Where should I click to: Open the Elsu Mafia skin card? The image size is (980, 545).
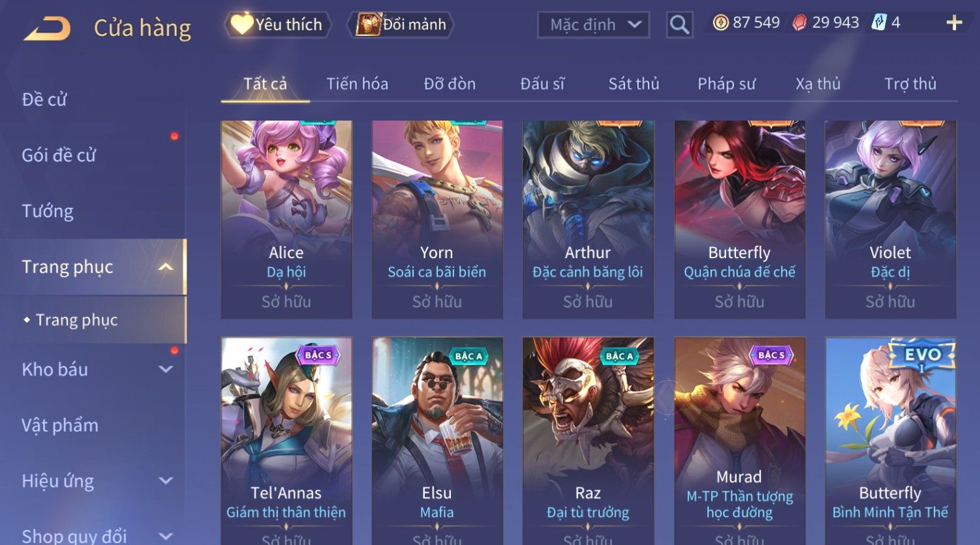(x=437, y=441)
